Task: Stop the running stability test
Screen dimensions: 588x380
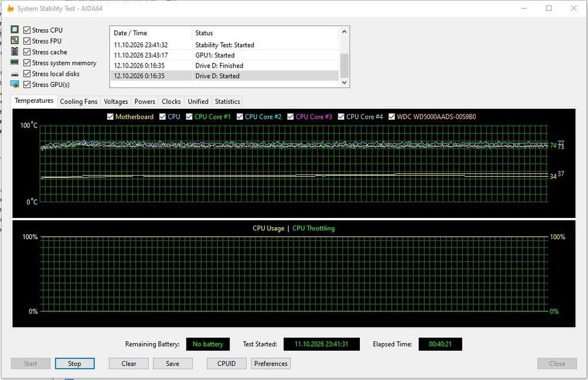Action: [75, 364]
